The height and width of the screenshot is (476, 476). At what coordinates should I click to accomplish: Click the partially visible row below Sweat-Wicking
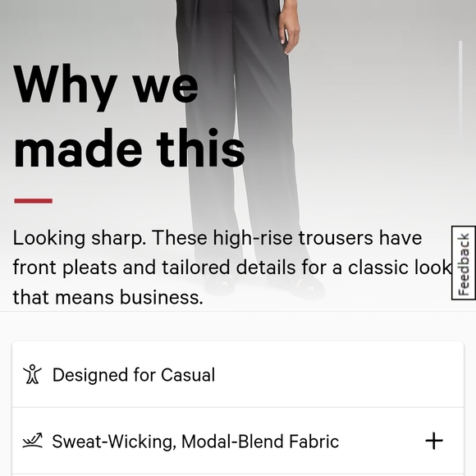coord(238,475)
